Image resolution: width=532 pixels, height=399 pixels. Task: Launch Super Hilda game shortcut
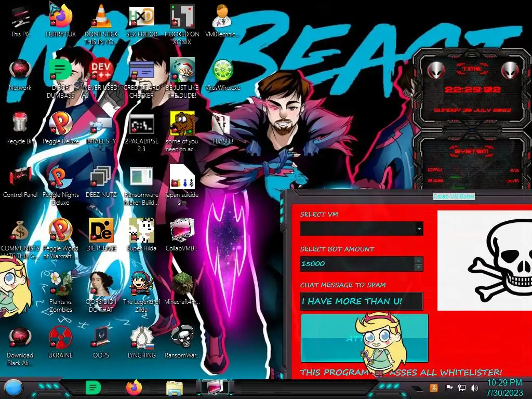(141, 235)
